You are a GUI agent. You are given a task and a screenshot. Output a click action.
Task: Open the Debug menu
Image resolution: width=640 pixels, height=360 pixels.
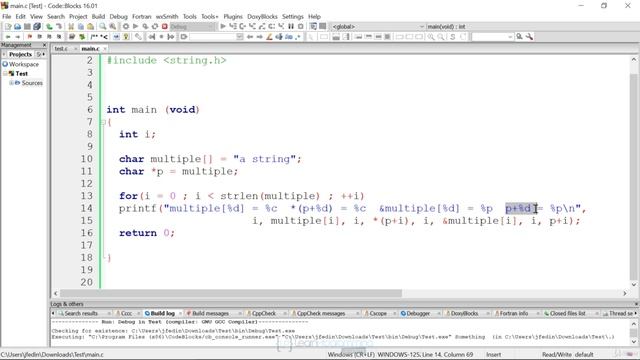coord(118,16)
